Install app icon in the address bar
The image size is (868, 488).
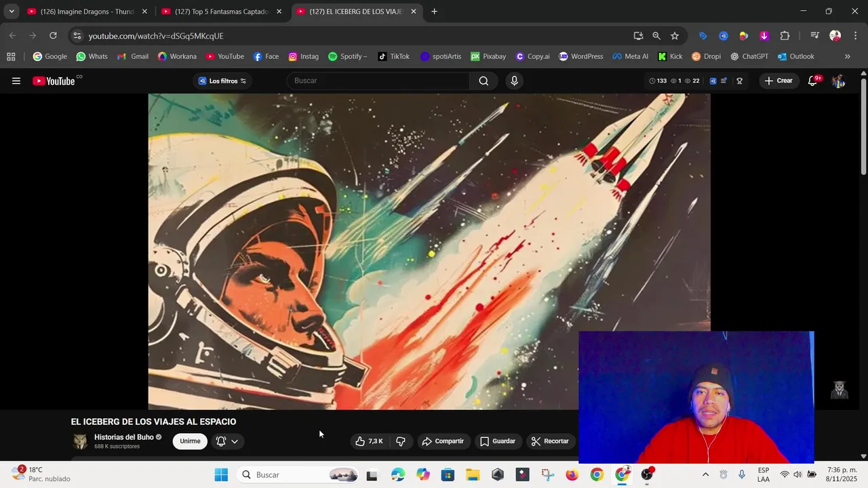click(638, 36)
